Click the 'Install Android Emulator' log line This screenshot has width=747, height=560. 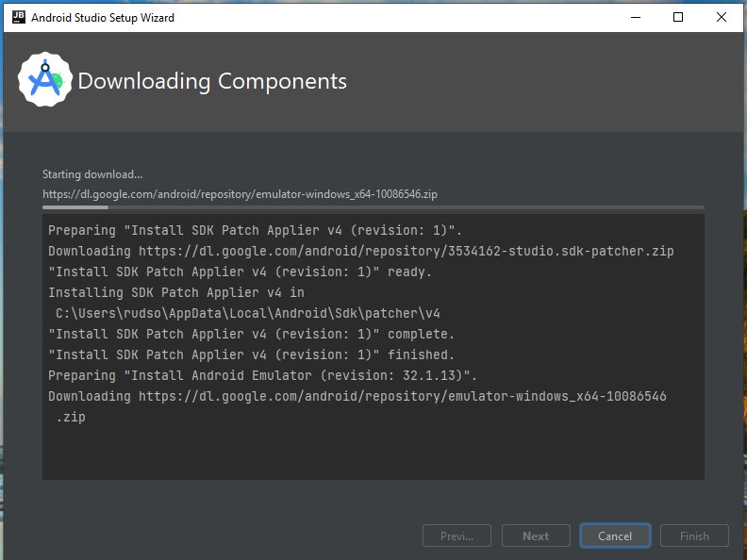262,375
